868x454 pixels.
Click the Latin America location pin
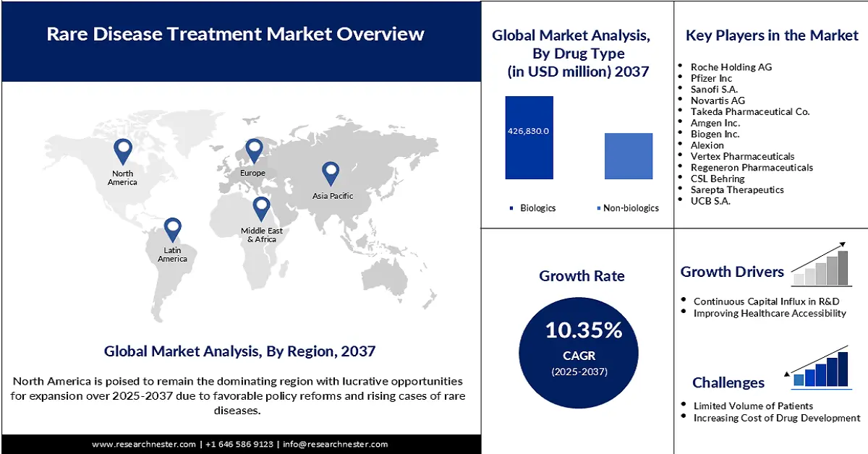tap(172, 228)
